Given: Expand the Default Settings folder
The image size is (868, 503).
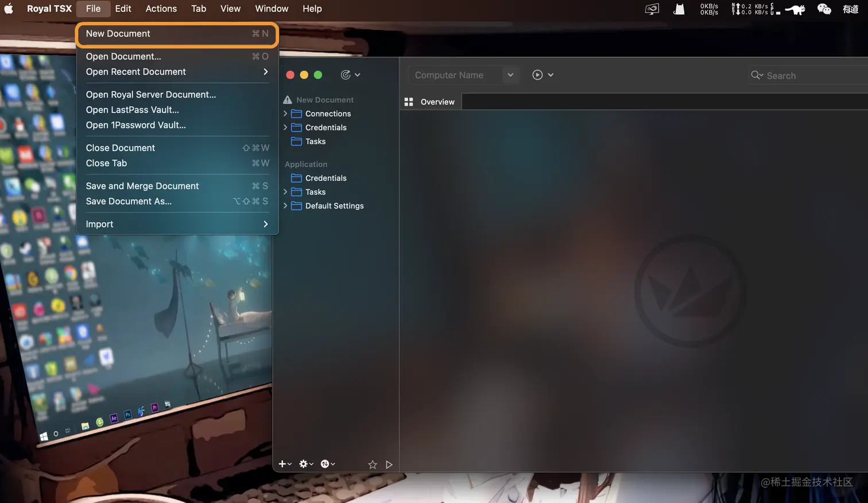Looking at the screenshot, I should [285, 206].
